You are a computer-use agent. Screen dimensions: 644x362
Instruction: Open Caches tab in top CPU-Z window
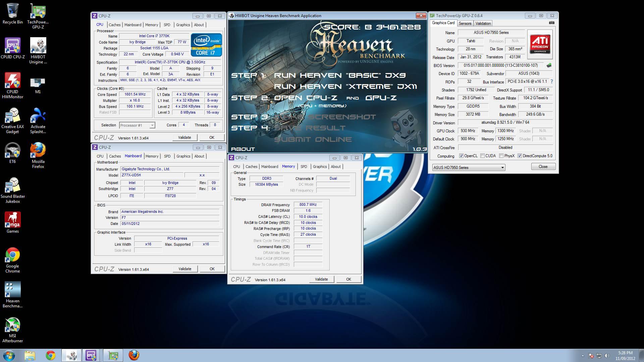click(114, 25)
